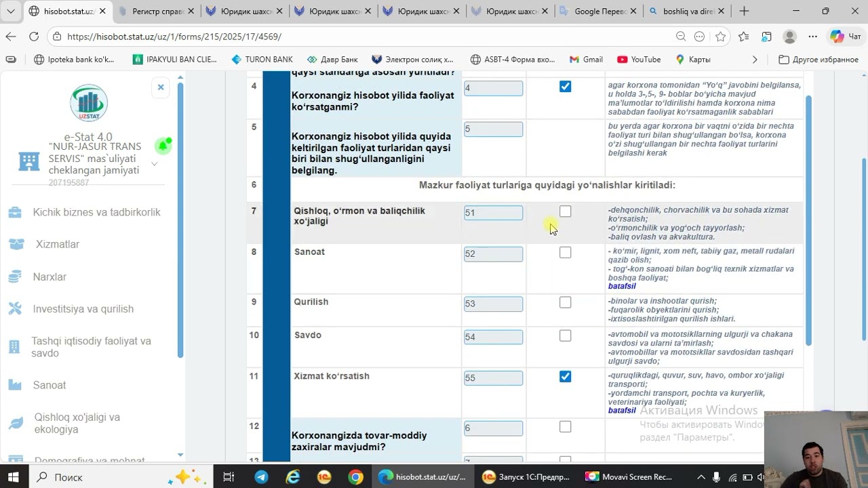Open browser settings three-dot menu
Viewport: 868px width, 488px height.
point(813,37)
